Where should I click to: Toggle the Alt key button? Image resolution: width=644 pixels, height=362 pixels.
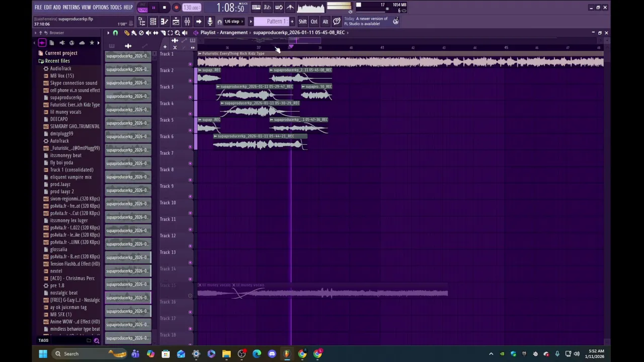325,22
